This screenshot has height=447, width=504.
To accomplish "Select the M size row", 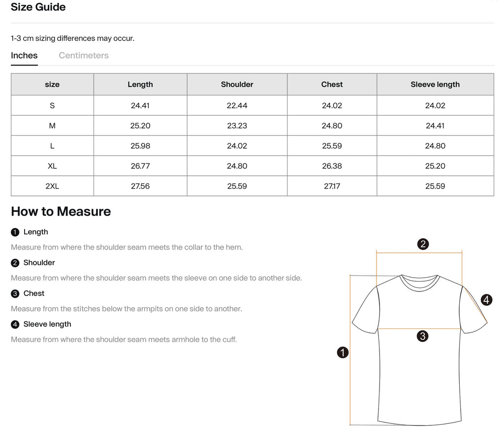I will [x=52, y=126].
